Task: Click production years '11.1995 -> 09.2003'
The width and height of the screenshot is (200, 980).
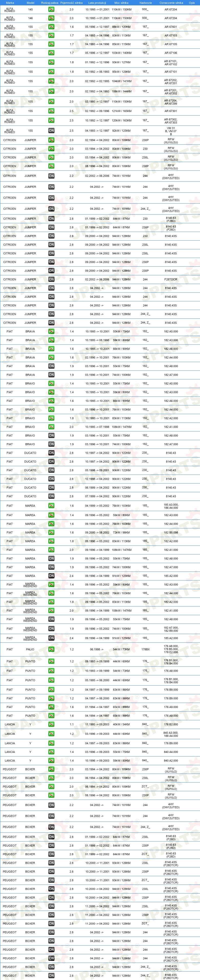Action: (97, 724)
